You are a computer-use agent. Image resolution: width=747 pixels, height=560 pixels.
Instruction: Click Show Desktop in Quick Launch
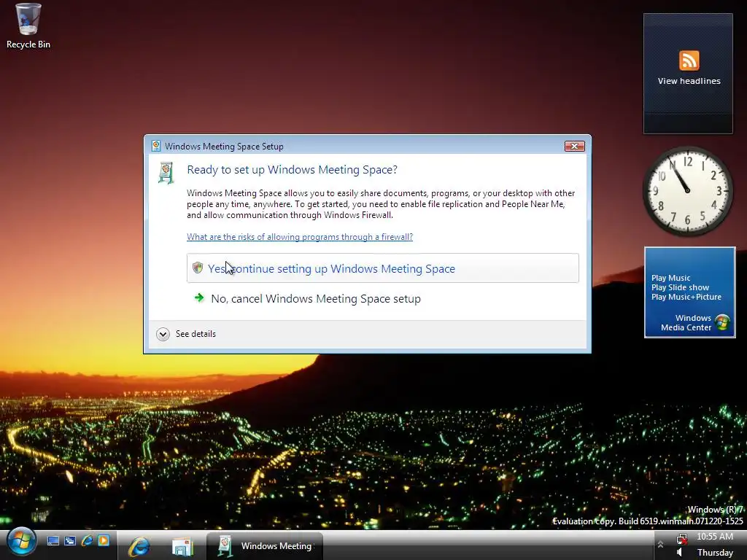click(x=53, y=541)
